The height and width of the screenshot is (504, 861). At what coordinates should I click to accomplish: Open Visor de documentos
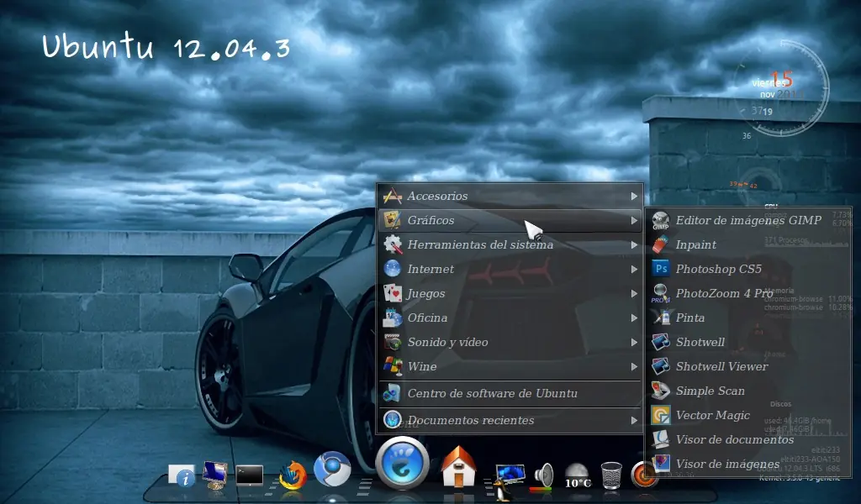(748, 440)
